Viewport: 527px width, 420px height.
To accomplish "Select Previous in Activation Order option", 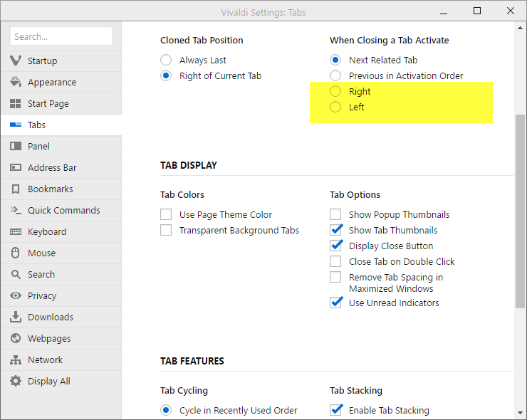I will (x=335, y=75).
